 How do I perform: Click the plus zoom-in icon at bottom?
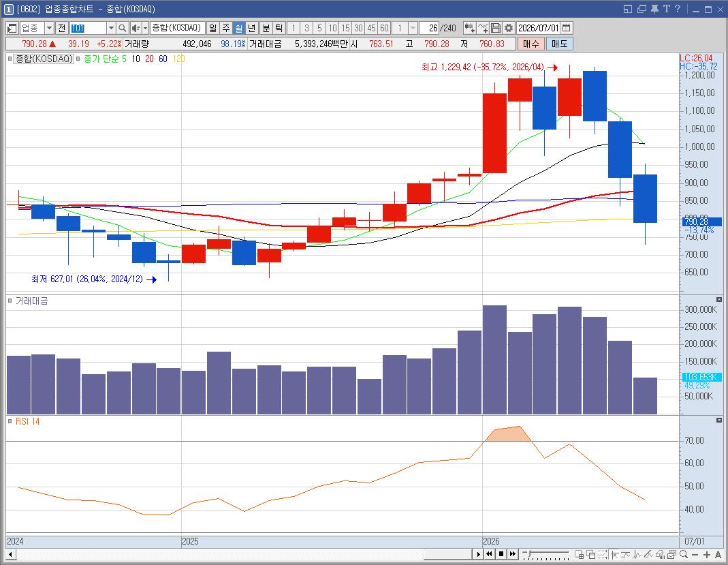click(x=707, y=554)
